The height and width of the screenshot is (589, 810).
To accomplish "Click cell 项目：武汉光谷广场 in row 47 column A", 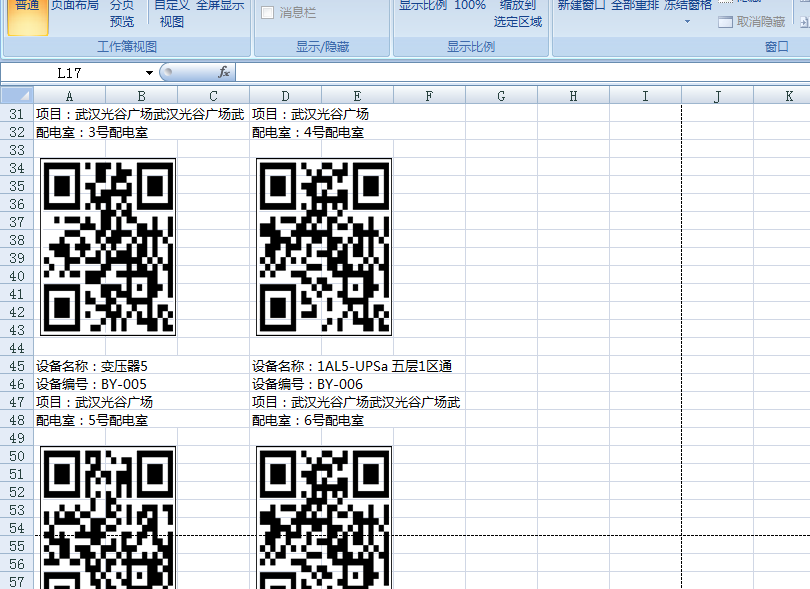I will pos(95,402).
